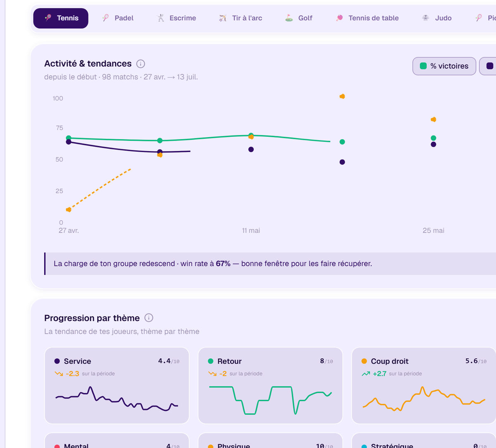Click the purple dot beside Service
Viewport: 496px width, 448px height.
pos(57,361)
